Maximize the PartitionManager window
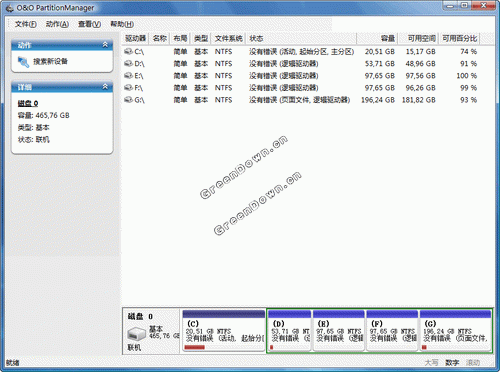Screen dimensions: 500x372 coord(465,5)
